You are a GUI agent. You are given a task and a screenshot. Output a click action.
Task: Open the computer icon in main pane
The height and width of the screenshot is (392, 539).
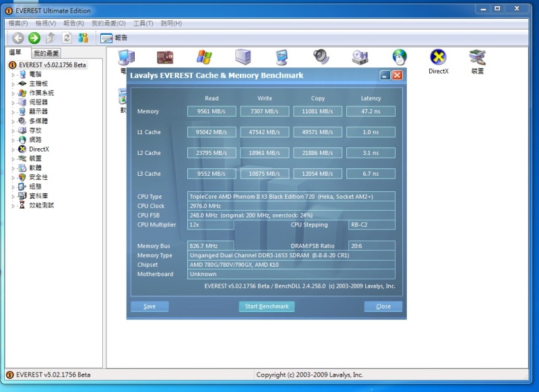[126, 57]
